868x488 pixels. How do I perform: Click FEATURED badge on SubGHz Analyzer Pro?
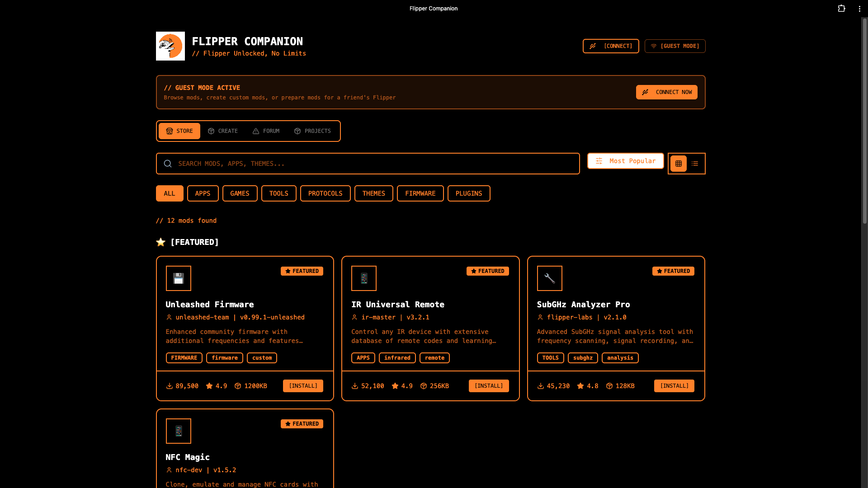click(x=673, y=271)
